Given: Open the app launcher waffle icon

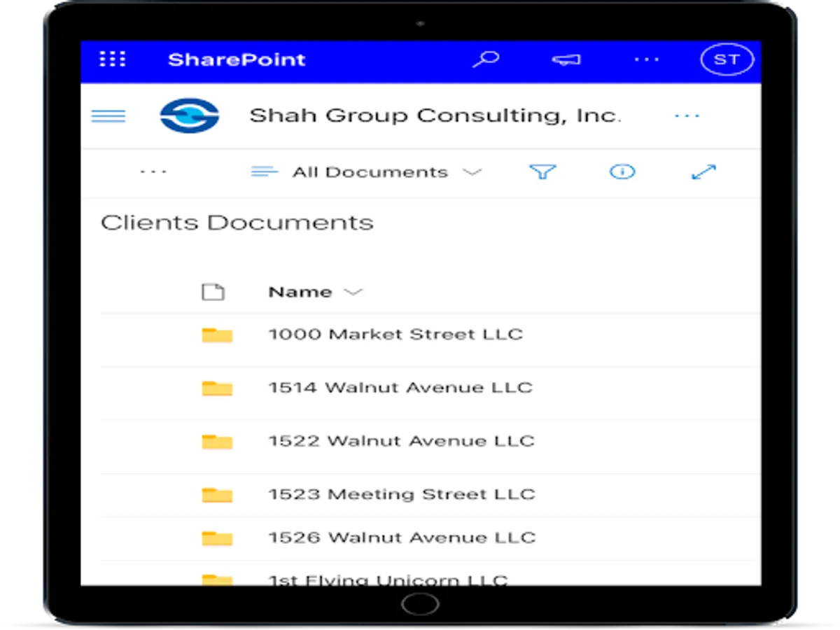Looking at the screenshot, I should (x=113, y=59).
